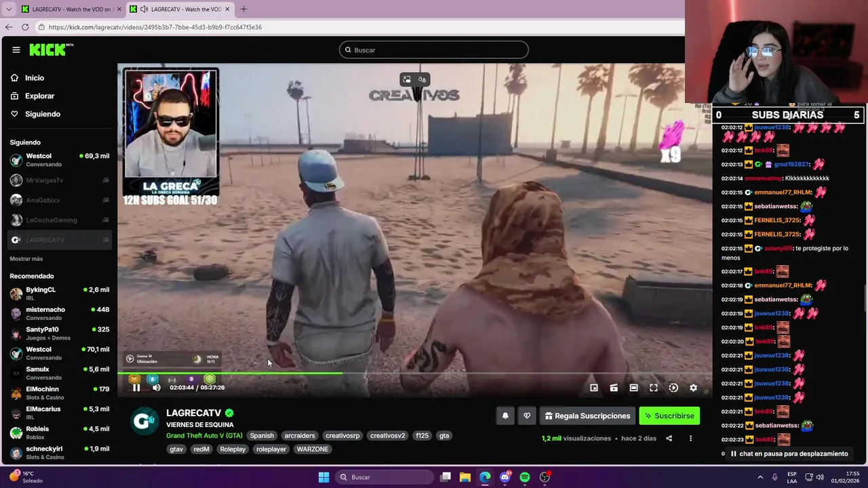Open the Grand Theft Auto V (GTA) category
Screen dimensions: 868x488
coord(204,436)
